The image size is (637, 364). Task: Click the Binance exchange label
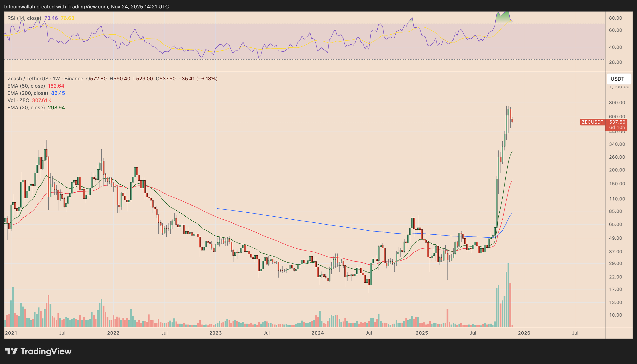coord(74,79)
